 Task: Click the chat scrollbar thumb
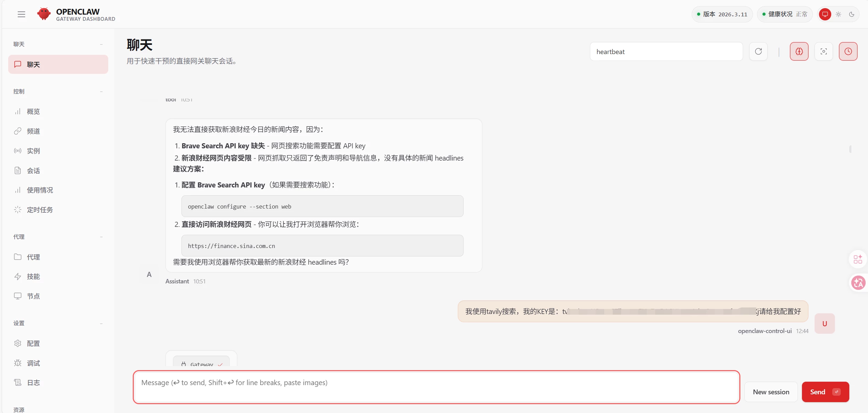(x=850, y=149)
